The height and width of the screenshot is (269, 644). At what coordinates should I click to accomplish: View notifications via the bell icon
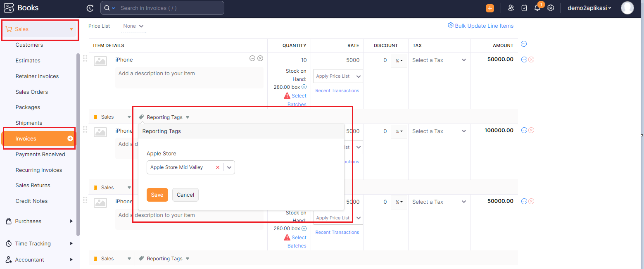pos(537,8)
